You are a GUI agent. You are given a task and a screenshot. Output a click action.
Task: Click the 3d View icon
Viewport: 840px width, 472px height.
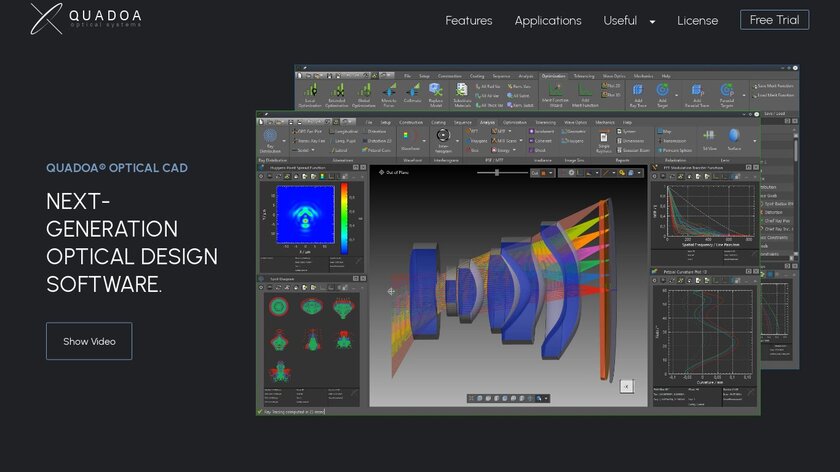tap(709, 139)
